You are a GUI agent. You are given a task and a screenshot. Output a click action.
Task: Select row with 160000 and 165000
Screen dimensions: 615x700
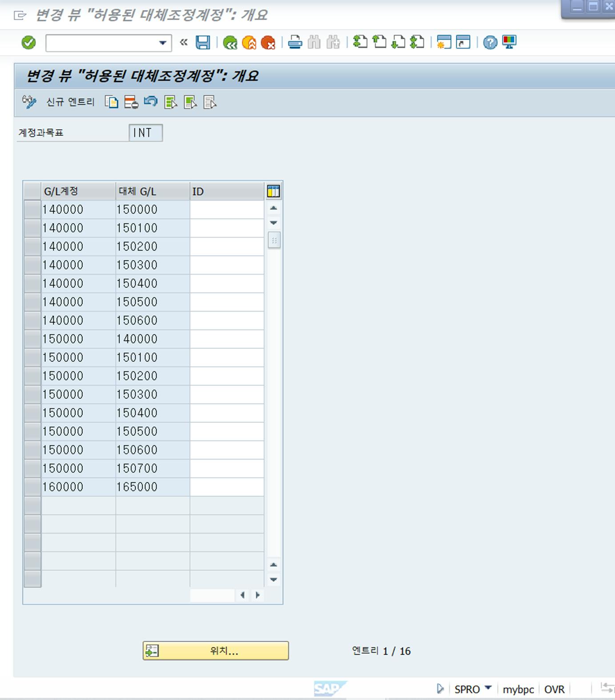32,487
